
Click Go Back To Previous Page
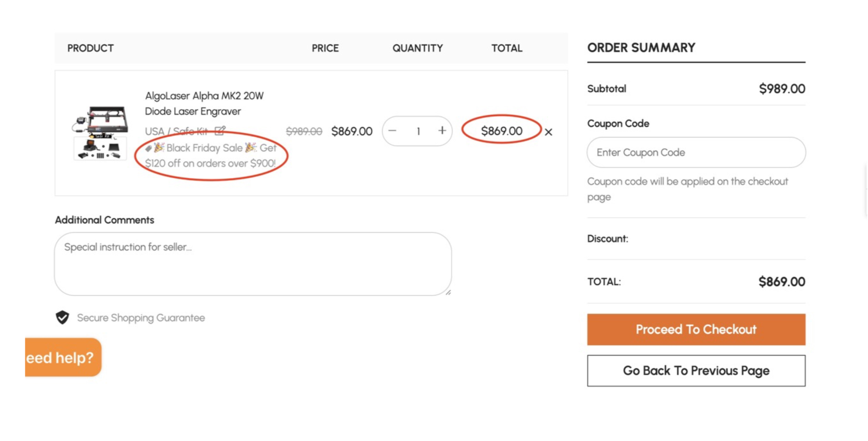tap(696, 371)
